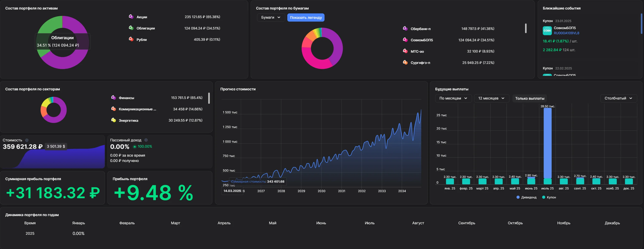Click the 3 501.39 $ value badge
The height and width of the screenshot is (249, 644).
click(x=56, y=146)
